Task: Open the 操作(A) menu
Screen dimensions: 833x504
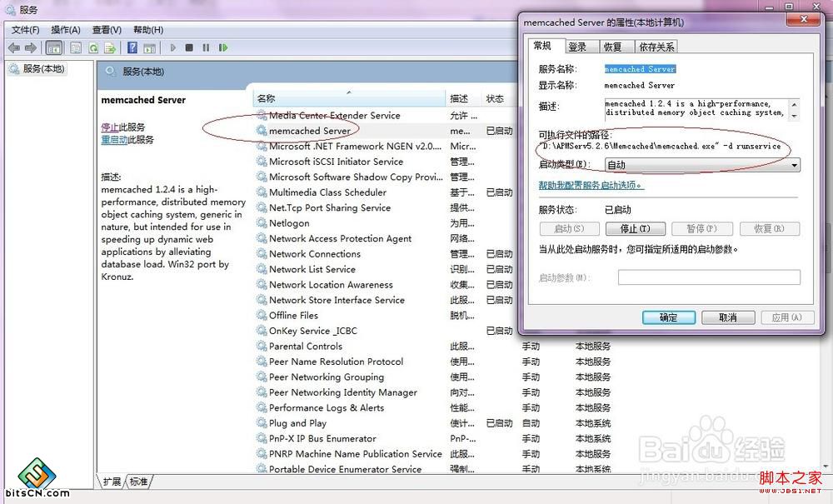Action: (x=65, y=30)
